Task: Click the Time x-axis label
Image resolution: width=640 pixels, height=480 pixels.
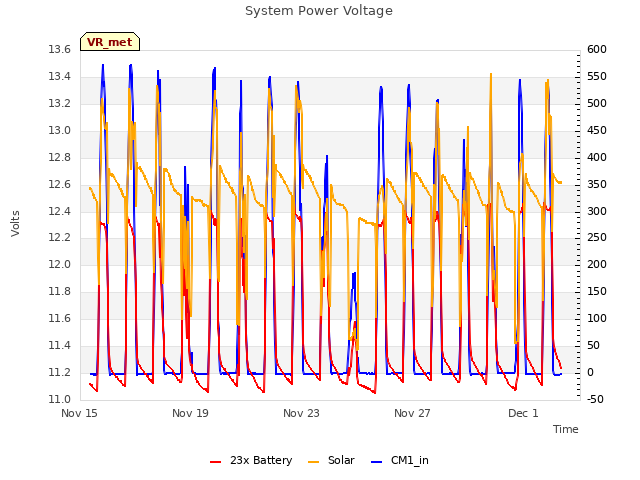Action: pyautogui.click(x=565, y=429)
